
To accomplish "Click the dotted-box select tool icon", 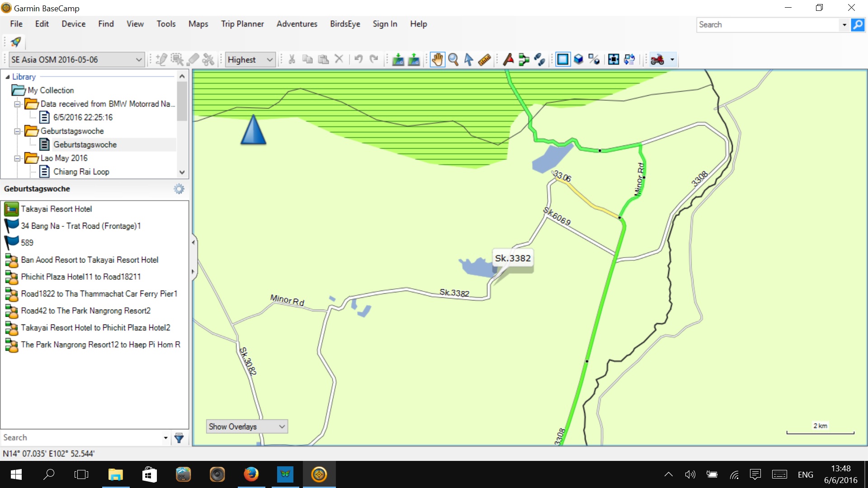I will (x=177, y=60).
